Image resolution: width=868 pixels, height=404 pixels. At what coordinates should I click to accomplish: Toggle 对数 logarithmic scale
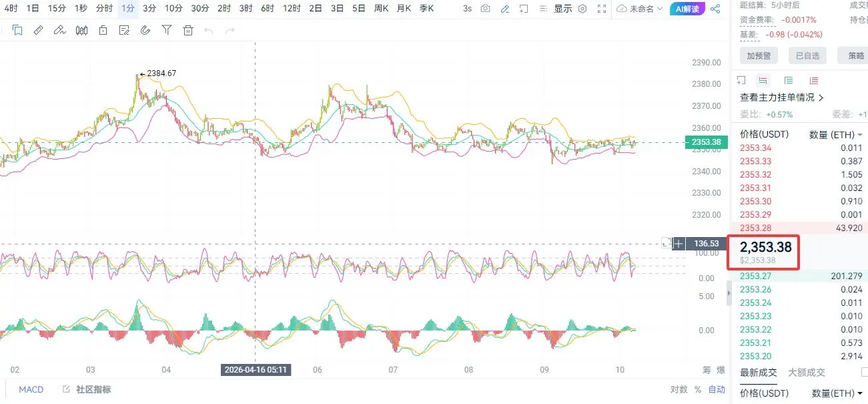(679, 389)
